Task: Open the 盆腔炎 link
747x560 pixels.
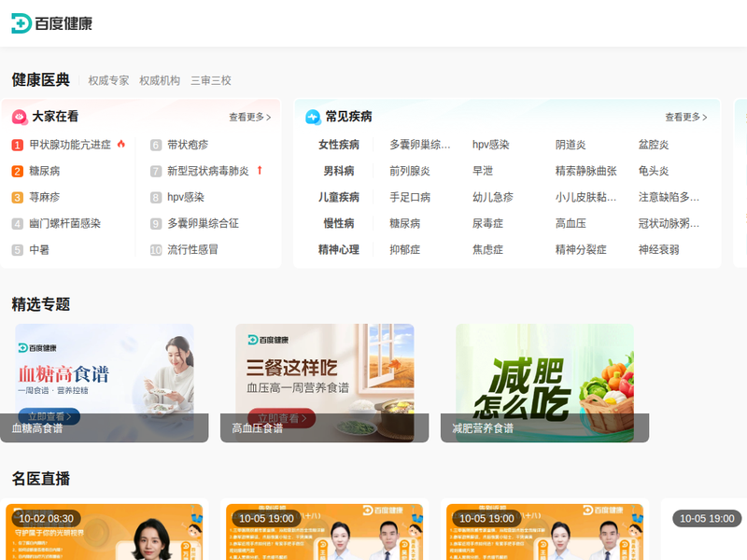Action: [x=654, y=145]
